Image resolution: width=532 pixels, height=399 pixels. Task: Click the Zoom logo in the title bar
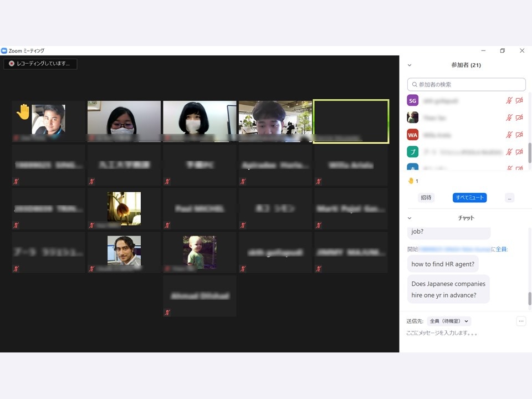(4, 51)
